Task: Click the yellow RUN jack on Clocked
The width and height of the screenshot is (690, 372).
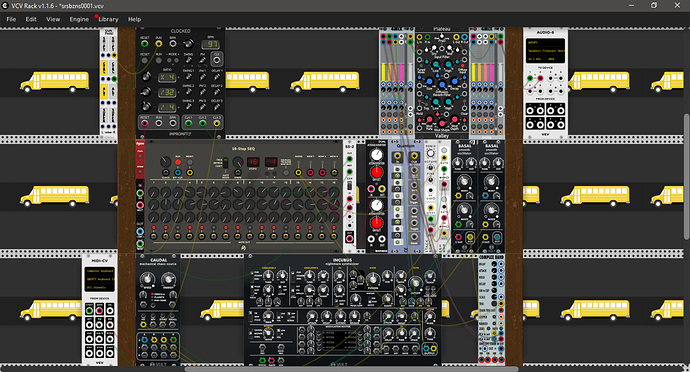Action: [159, 44]
